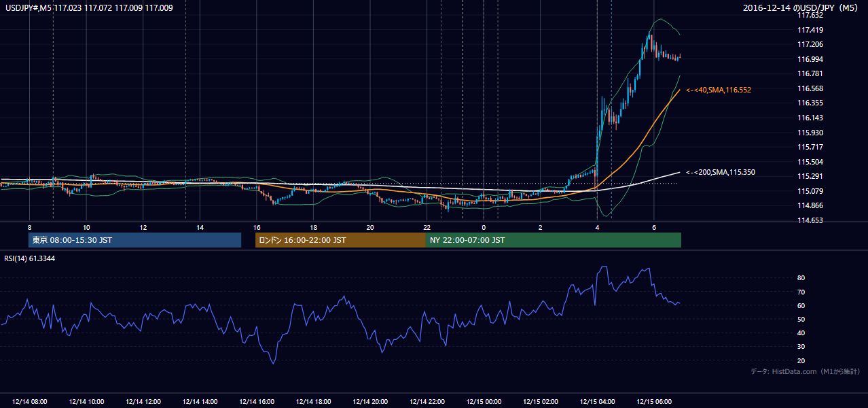Click the bottom time label 12/15 00:00
This screenshot has height=408, width=868.
click(484, 402)
